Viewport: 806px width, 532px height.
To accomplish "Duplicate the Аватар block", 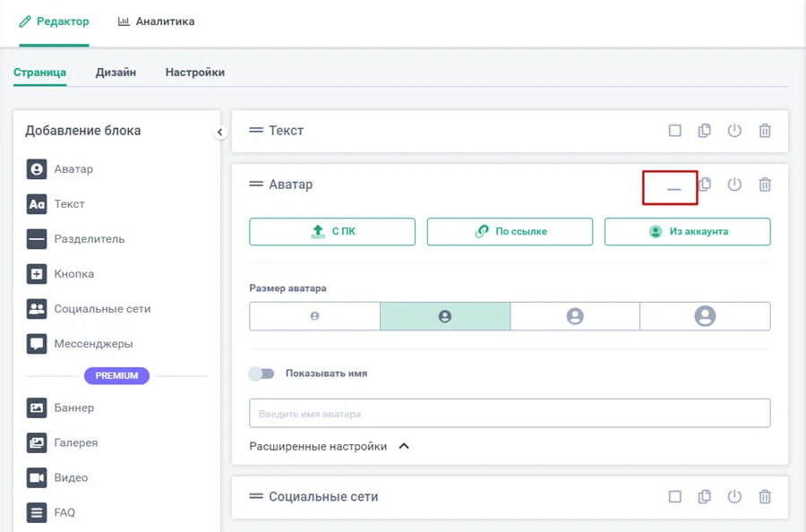I will [x=705, y=184].
